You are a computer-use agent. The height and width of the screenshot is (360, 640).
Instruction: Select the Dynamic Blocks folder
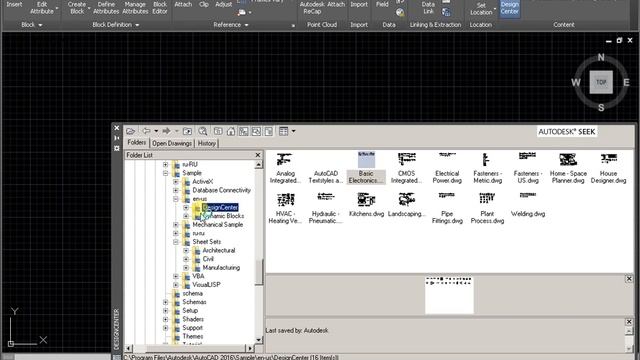[x=223, y=216]
